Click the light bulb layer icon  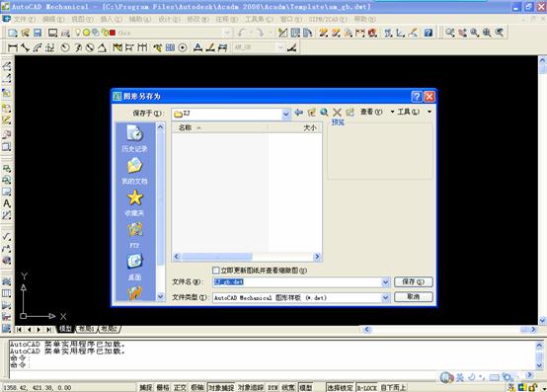point(78,33)
